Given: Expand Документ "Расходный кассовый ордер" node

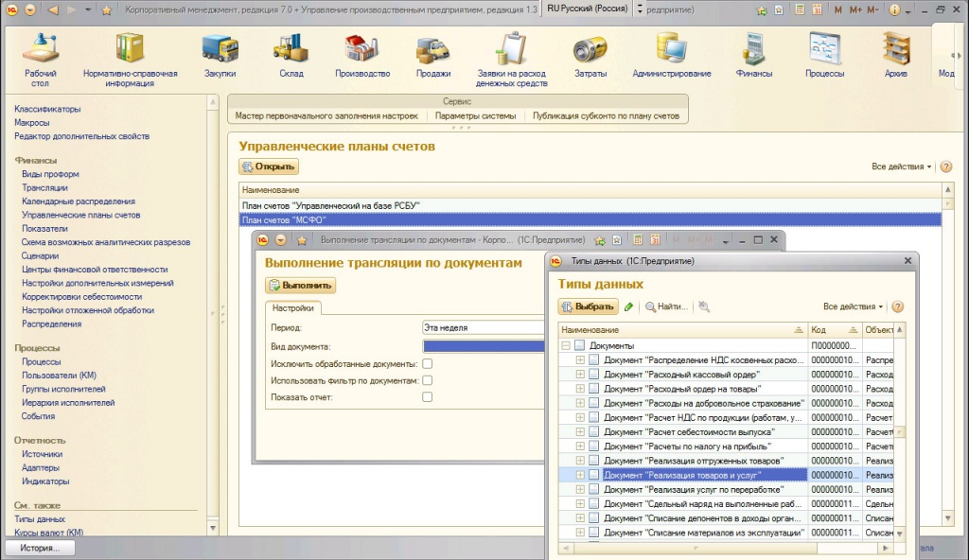Looking at the screenshot, I should pos(580,374).
